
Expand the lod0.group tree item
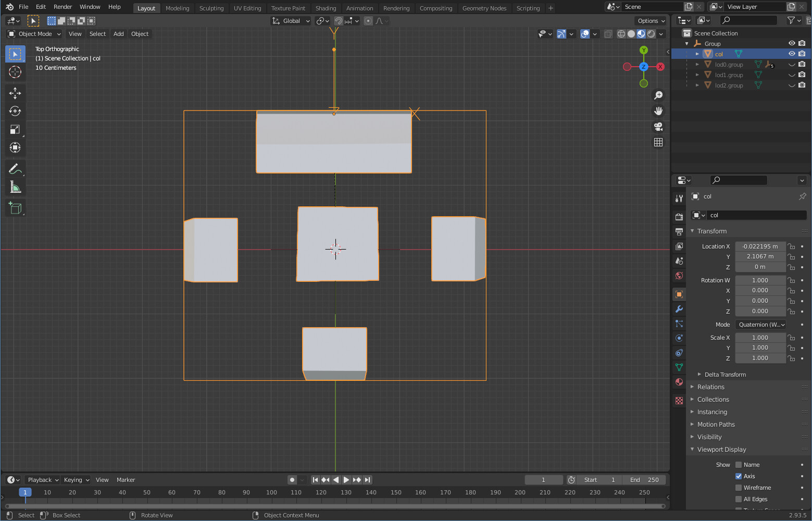click(x=697, y=64)
